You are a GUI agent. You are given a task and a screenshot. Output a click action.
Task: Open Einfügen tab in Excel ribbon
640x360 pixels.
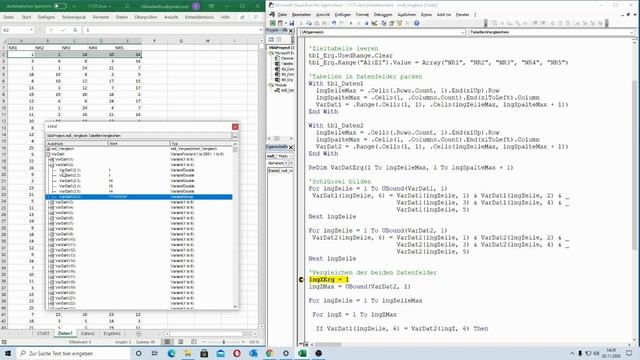pyautogui.click(x=46, y=17)
